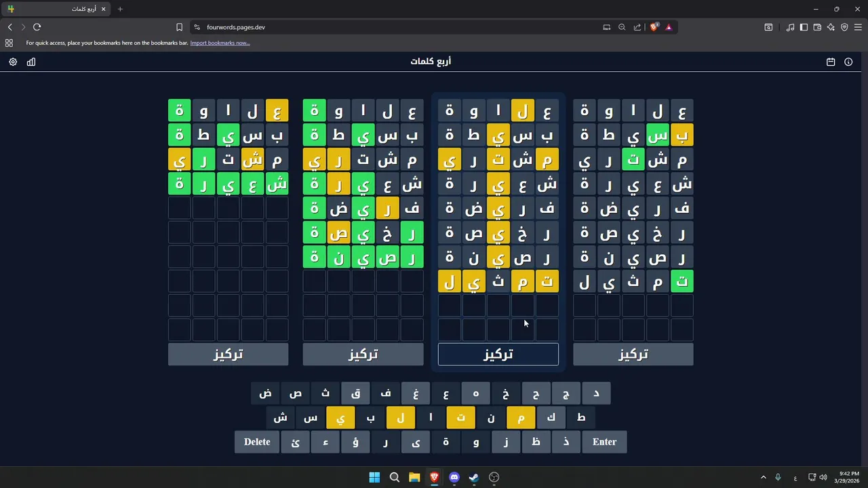Image resolution: width=868 pixels, height=488 pixels.
Task: Click the fourth board's تركيز button
Action: tap(633, 354)
